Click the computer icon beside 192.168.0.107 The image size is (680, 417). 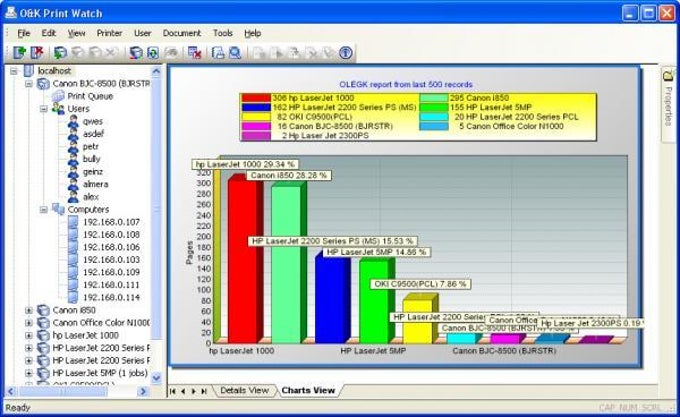pyautogui.click(x=73, y=222)
